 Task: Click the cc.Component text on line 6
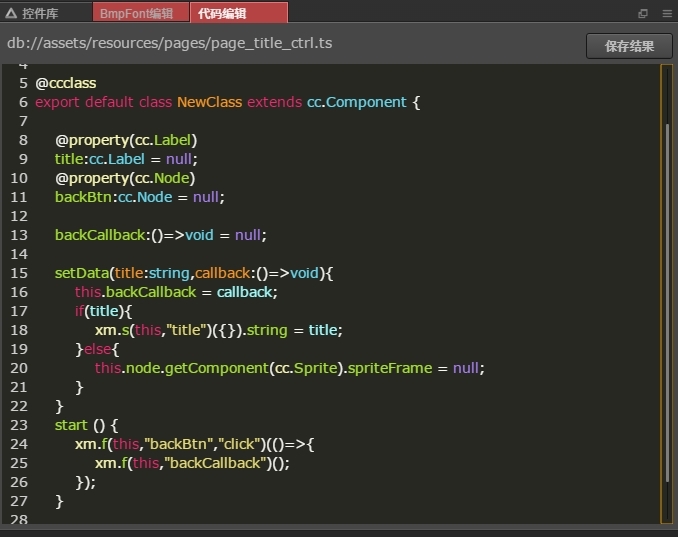356,102
